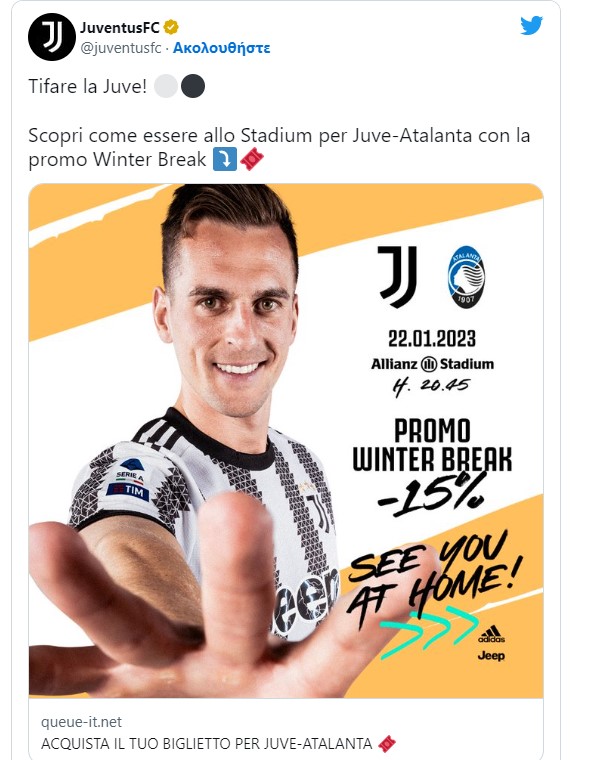This screenshot has width=596, height=760.
Task: Click the adidas logo in the promo image
Action: click(x=491, y=634)
